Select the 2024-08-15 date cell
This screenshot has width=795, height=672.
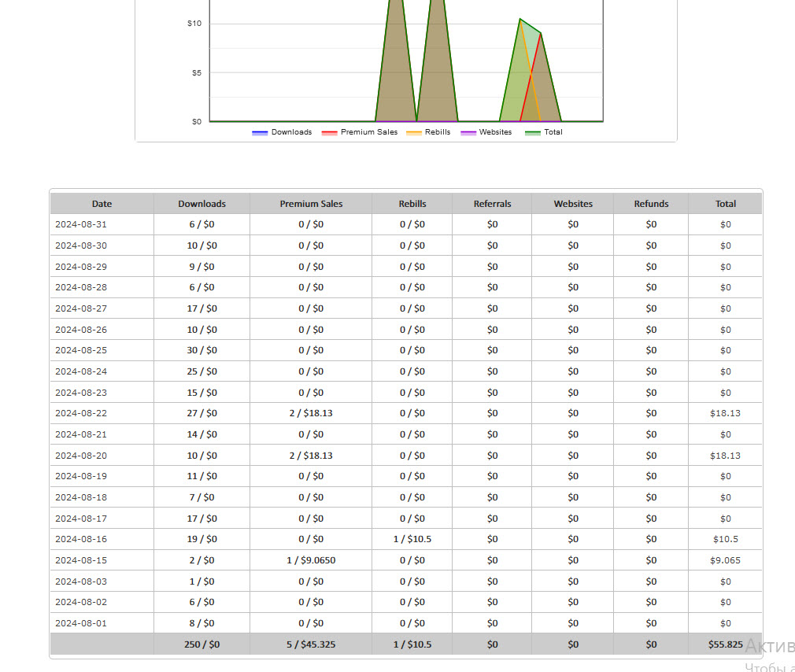point(102,560)
